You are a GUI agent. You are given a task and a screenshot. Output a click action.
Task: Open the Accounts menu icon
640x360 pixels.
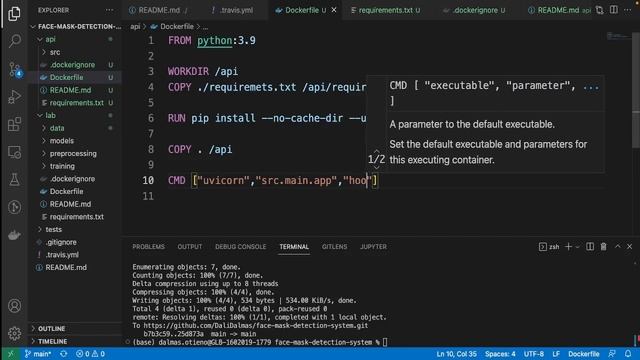[x=14, y=306]
